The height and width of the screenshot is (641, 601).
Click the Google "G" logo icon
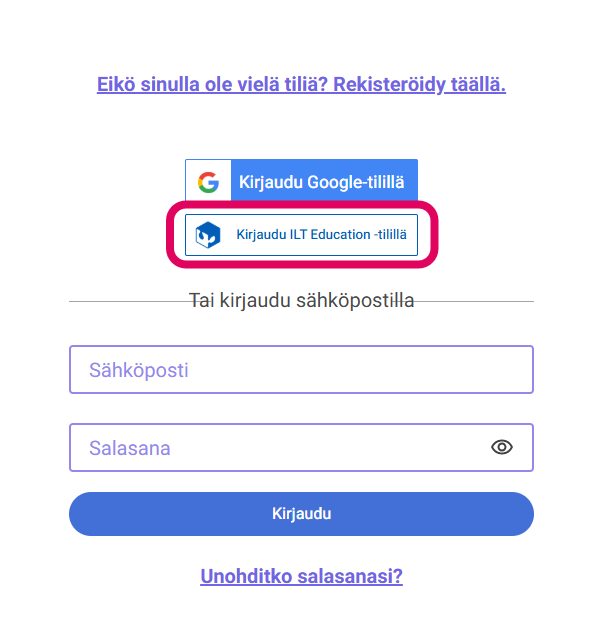coord(208,183)
